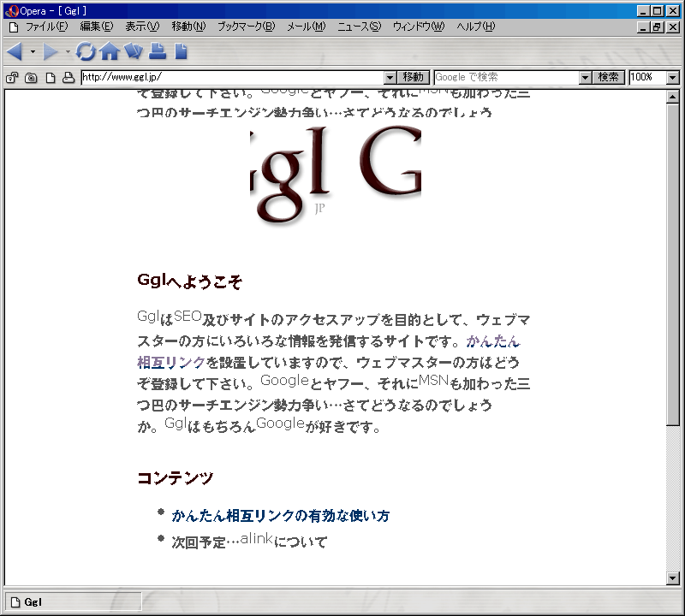
Task: Select the Ggl page tab in the bottom bar
Action: point(74,602)
